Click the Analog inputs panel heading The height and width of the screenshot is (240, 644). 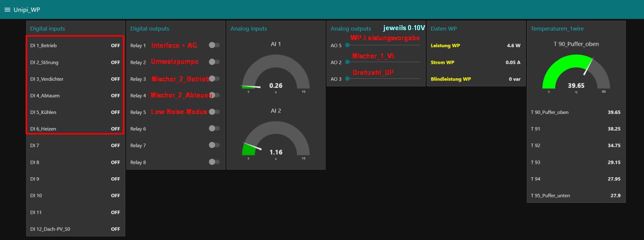[x=249, y=29]
